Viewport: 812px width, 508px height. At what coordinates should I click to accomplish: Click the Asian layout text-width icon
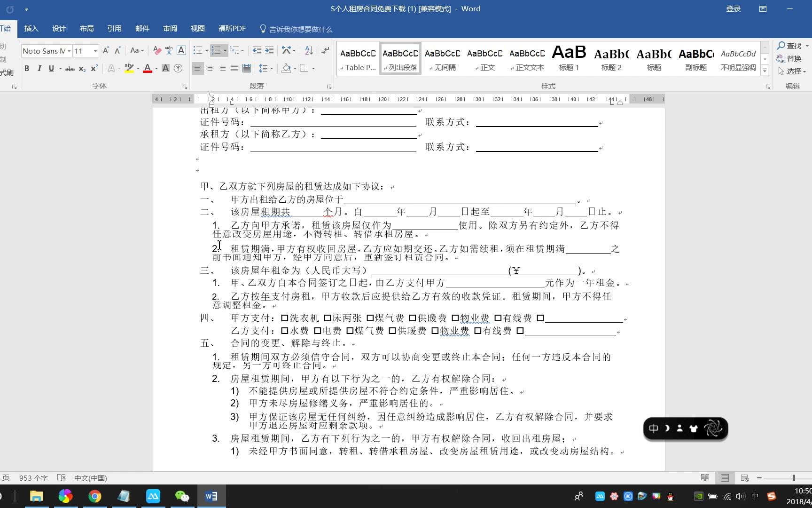click(x=286, y=50)
